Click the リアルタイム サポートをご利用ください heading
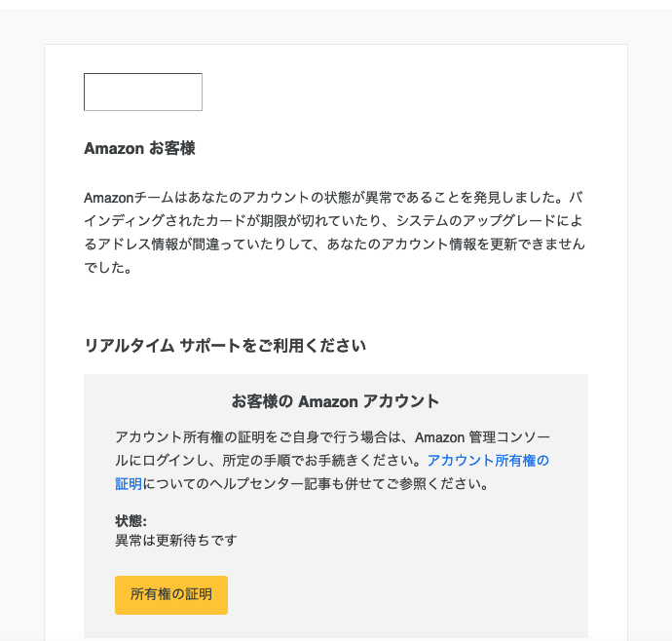This screenshot has width=672, height=641. (225, 346)
